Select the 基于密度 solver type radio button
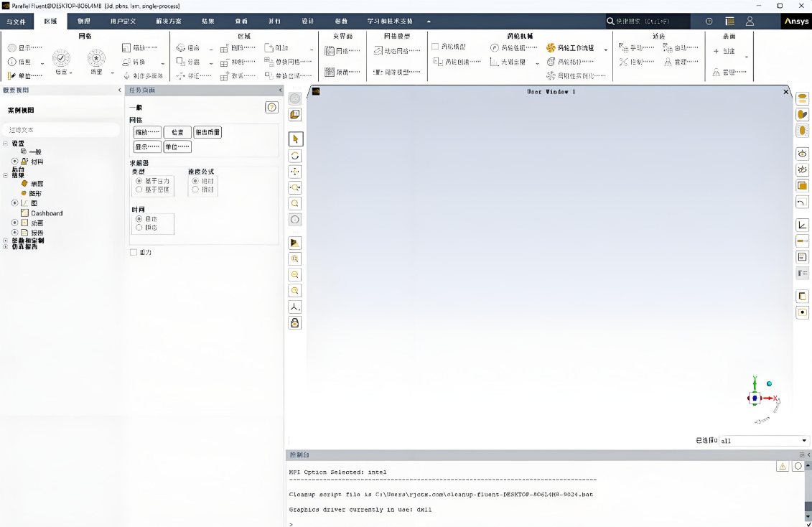Image resolution: width=812 pixels, height=527 pixels. point(139,189)
